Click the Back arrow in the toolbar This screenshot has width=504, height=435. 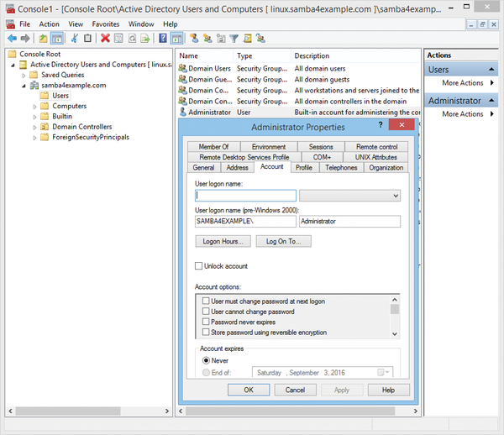point(12,39)
